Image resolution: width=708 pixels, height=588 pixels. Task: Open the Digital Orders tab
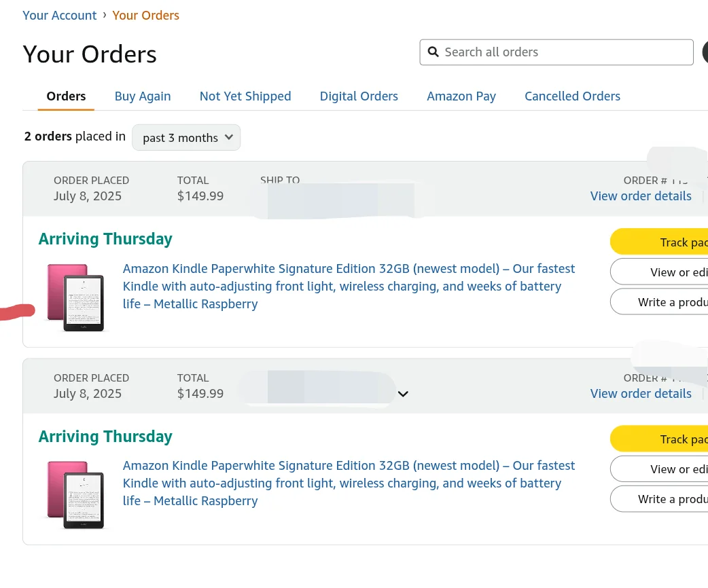[359, 96]
